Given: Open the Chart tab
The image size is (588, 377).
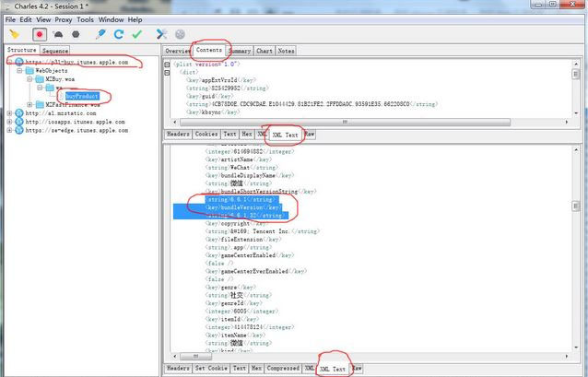Looking at the screenshot, I should tap(265, 51).
